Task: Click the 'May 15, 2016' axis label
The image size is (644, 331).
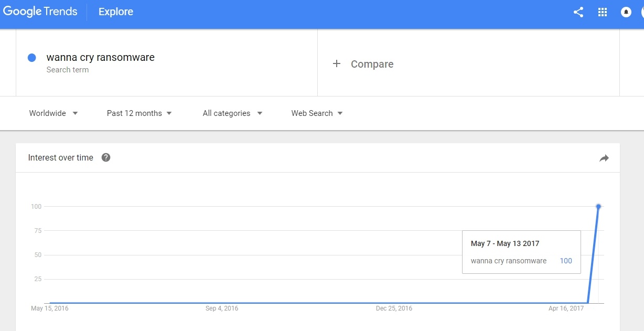Action: pos(50,308)
